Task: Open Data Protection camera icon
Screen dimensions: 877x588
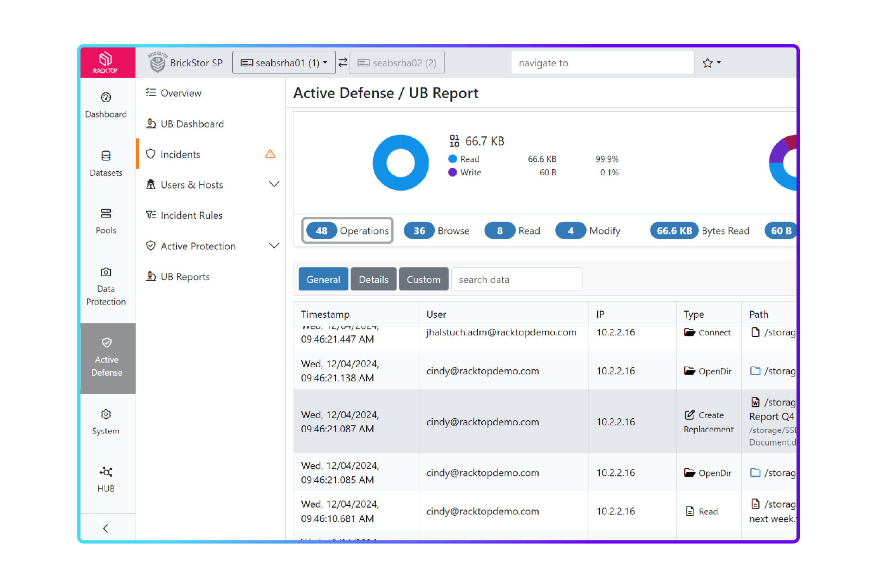Action: click(106, 272)
